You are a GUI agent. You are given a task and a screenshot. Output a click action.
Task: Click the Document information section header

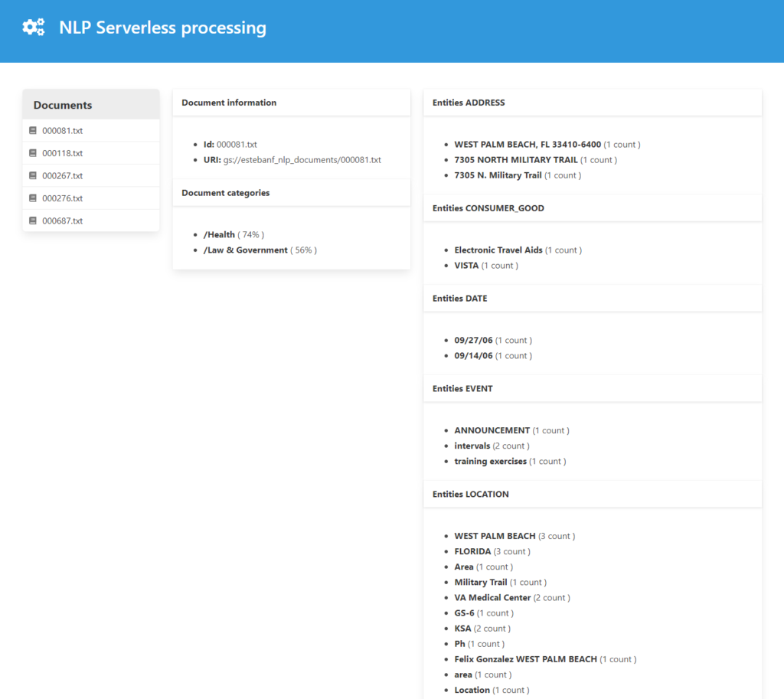point(292,103)
